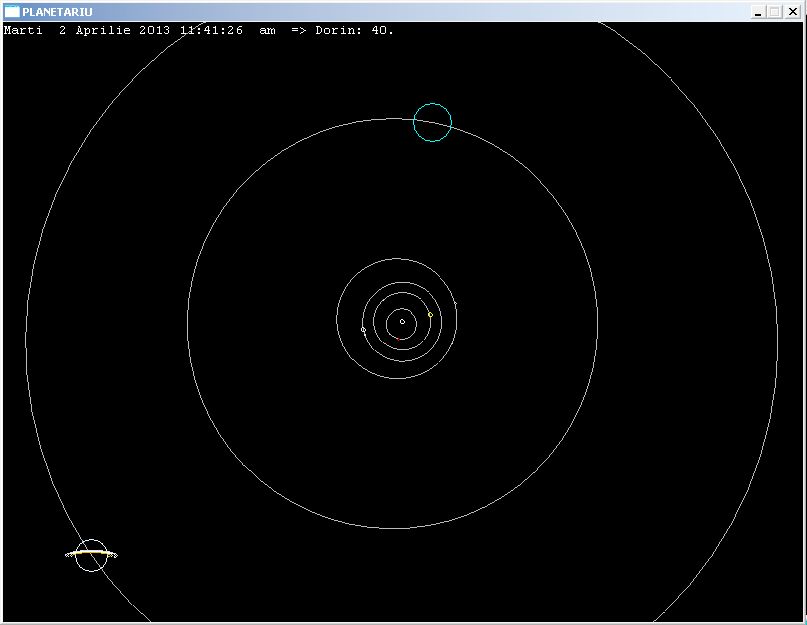Click the 'Dorin: 40.' text

click(354, 30)
